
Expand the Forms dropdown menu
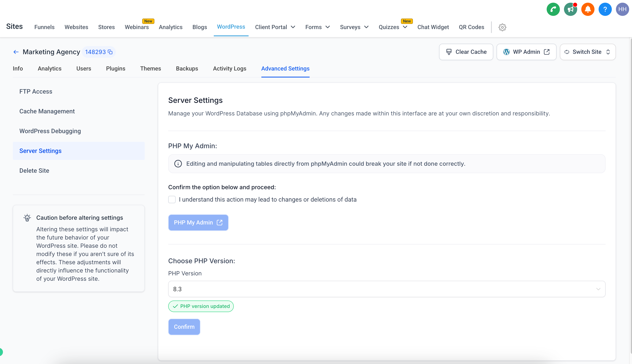[317, 27]
